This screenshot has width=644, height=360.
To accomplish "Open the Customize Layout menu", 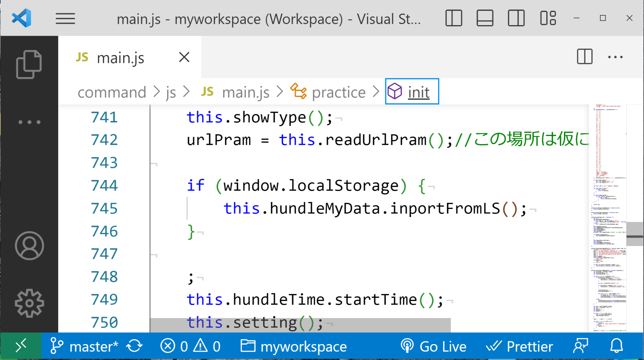I will (548, 18).
